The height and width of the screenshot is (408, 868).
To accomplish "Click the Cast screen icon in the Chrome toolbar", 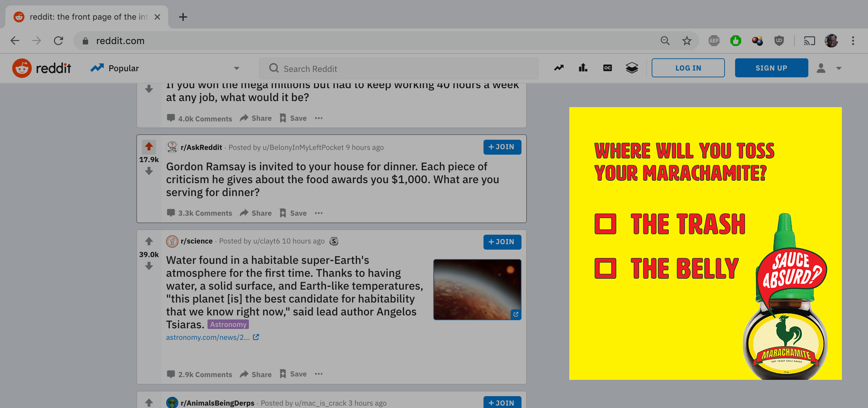I will (809, 41).
